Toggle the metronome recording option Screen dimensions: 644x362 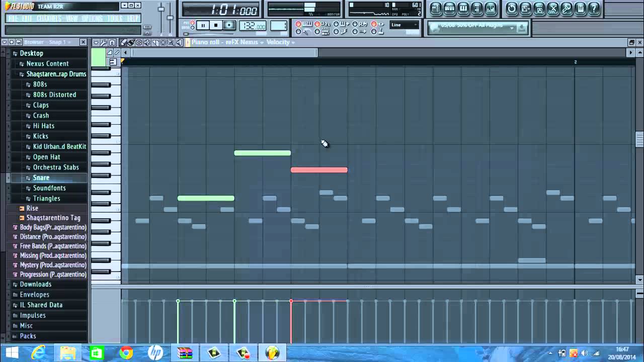(x=302, y=32)
